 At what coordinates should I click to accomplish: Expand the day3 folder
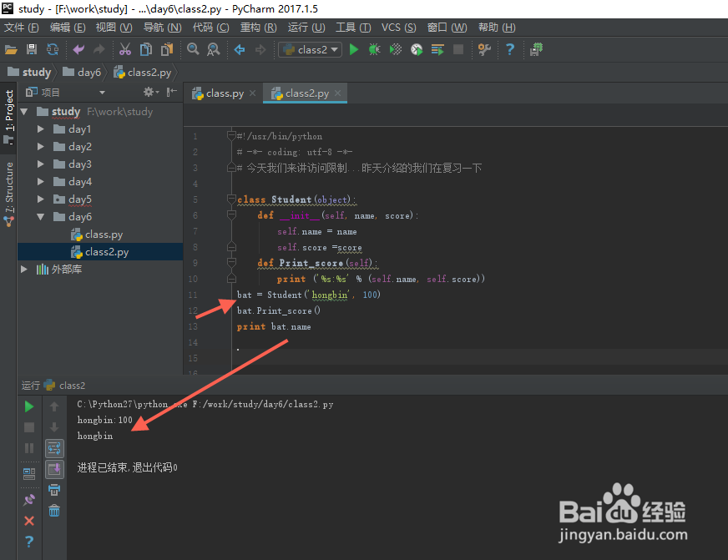[40, 164]
